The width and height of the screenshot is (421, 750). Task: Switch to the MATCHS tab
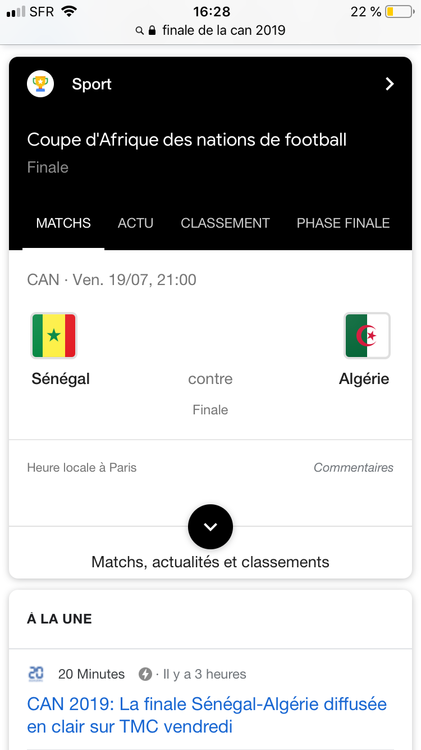(63, 223)
